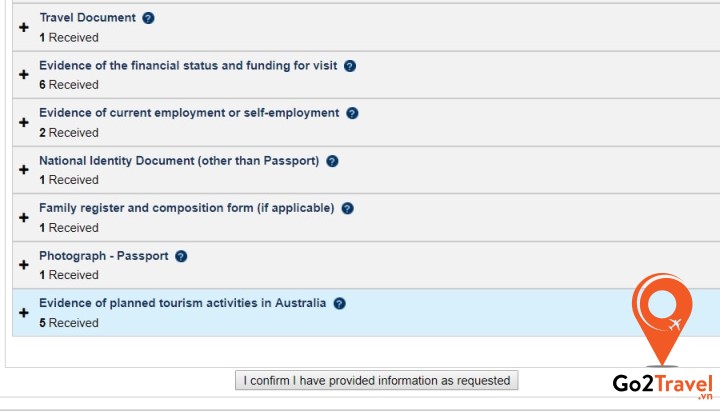The width and height of the screenshot is (720, 411).
Task: Click the '5 Received' tourism count
Action: click(69, 323)
